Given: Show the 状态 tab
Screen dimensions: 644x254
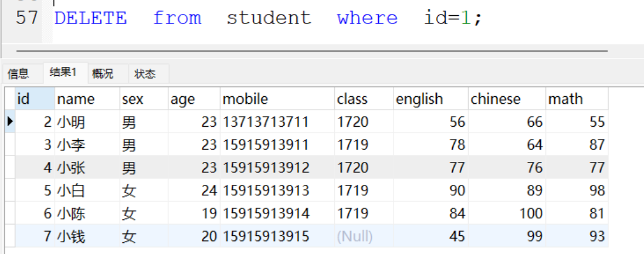Looking at the screenshot, I should point(145,74).
